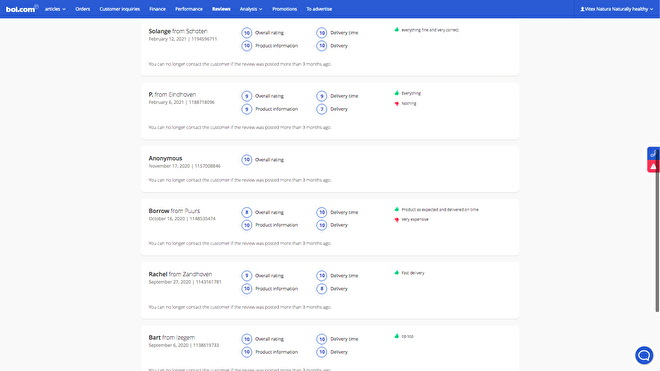Click P. from Eindhoven's delivery rating 7 badge
This screenshot has height=371, width=660.
pyautogui.click(x=322, y=109)
